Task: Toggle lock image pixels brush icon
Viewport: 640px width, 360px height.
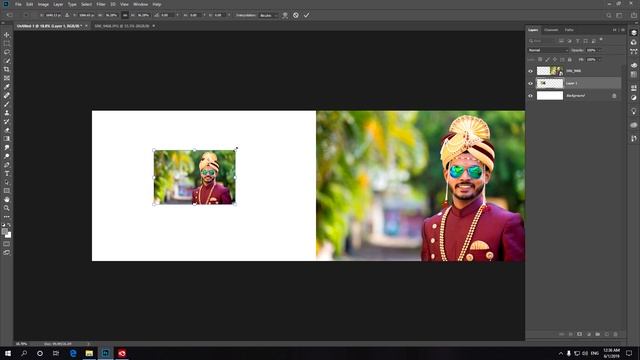Action: pyautogui.click(x=547, y=60)
